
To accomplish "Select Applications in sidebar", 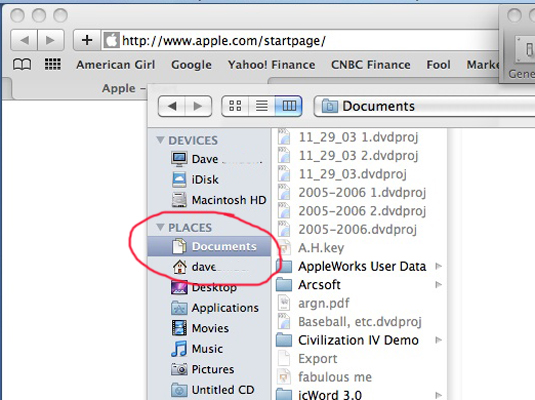I will pyautogui.click(x=209, y=308).
